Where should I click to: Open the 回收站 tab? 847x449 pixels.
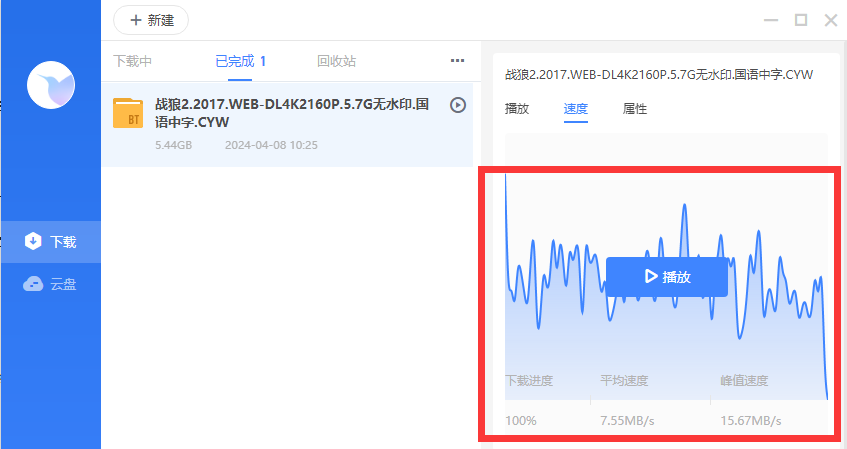tap(336, 61)
